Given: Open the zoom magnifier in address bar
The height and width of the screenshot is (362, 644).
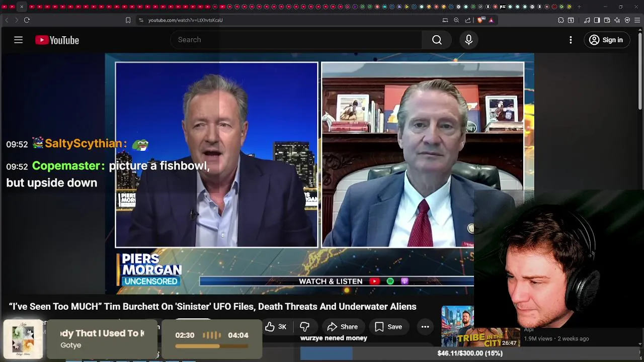Looking at the screenshot, I should (x=456, y=20).
